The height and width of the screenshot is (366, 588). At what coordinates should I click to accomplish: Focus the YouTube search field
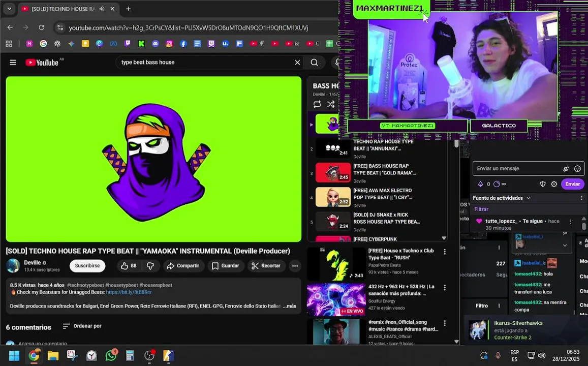(x=204, y=62)
